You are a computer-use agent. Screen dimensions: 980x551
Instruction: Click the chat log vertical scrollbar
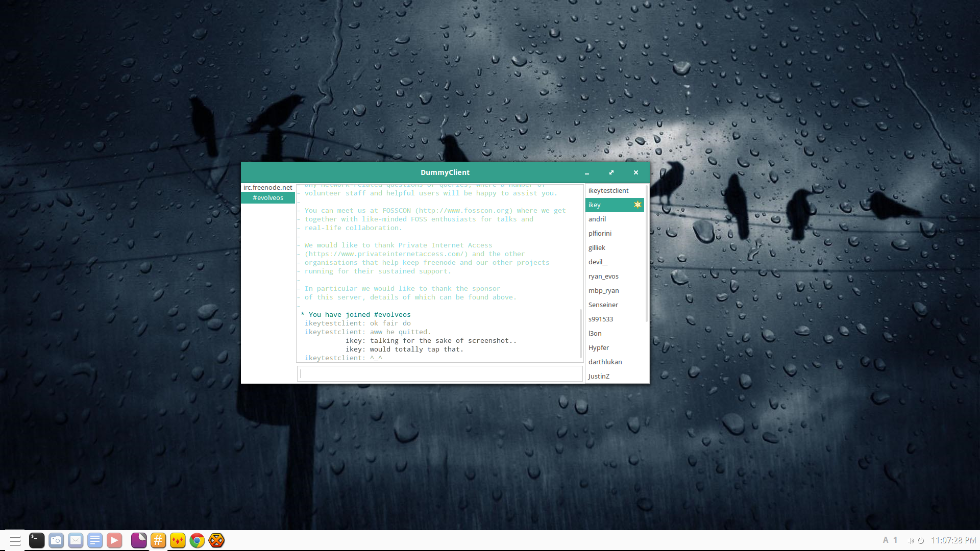[x=581, y=333]
